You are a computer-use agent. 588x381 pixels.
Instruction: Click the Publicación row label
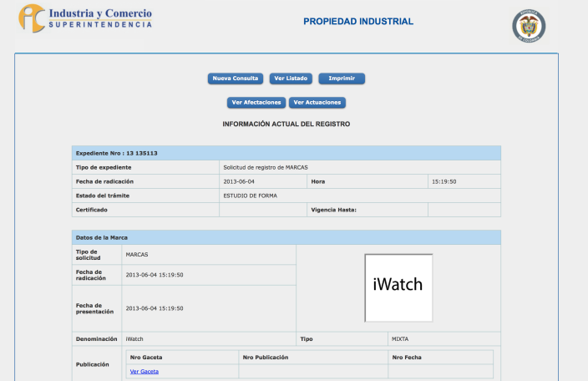92,364
